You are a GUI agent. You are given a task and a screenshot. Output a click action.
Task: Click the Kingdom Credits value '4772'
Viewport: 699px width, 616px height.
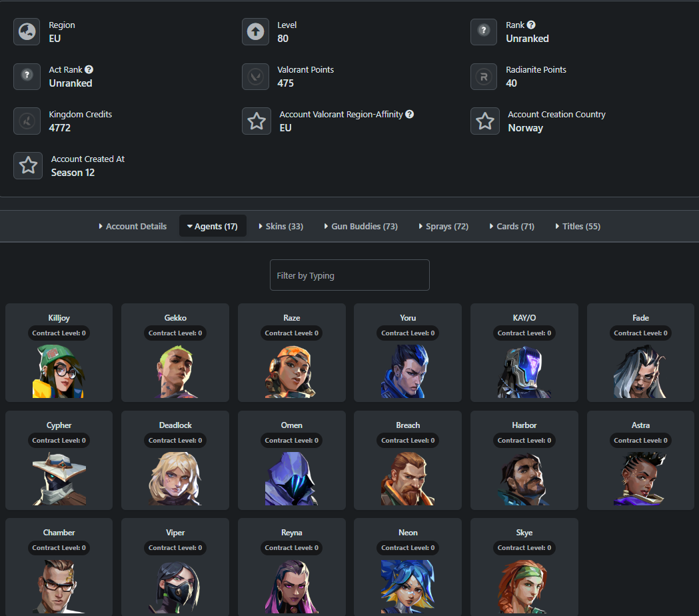click(x=60, y=128)
